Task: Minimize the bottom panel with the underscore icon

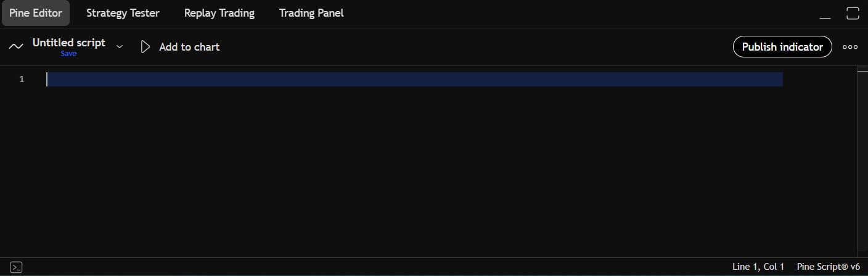Action: pyautogui.click(x=825, y=14)
